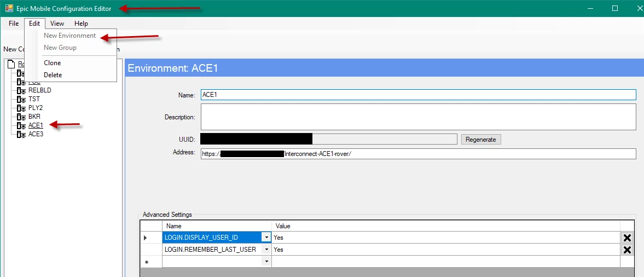
Task: Click the greyed-out New Environment menu entry
Action: coord(69,36)
